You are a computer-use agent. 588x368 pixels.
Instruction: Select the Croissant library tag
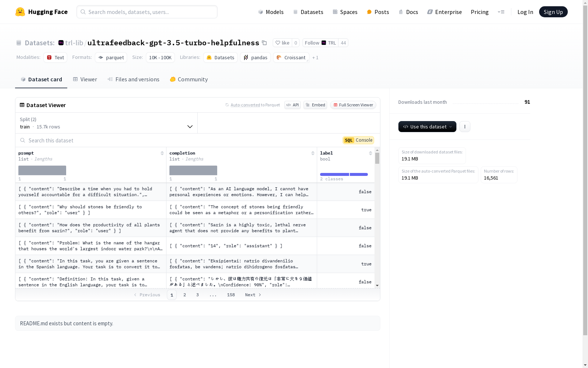coord(291,57)
